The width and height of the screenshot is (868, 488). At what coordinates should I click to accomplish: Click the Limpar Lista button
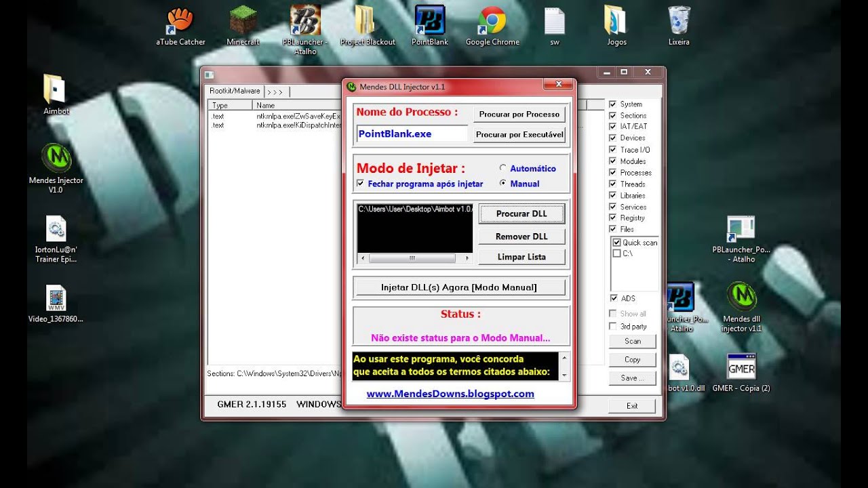pos(521,257)
